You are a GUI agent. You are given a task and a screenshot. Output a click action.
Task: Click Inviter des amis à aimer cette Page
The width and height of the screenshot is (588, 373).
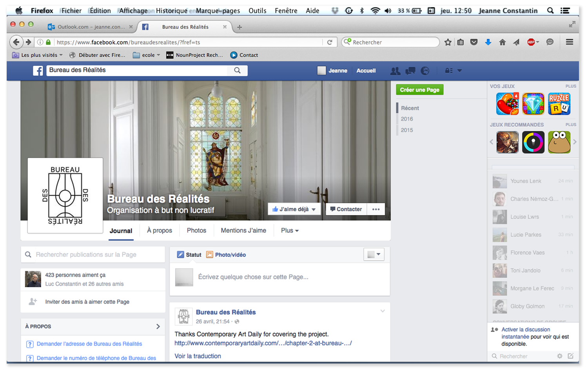tap(87, 302)
